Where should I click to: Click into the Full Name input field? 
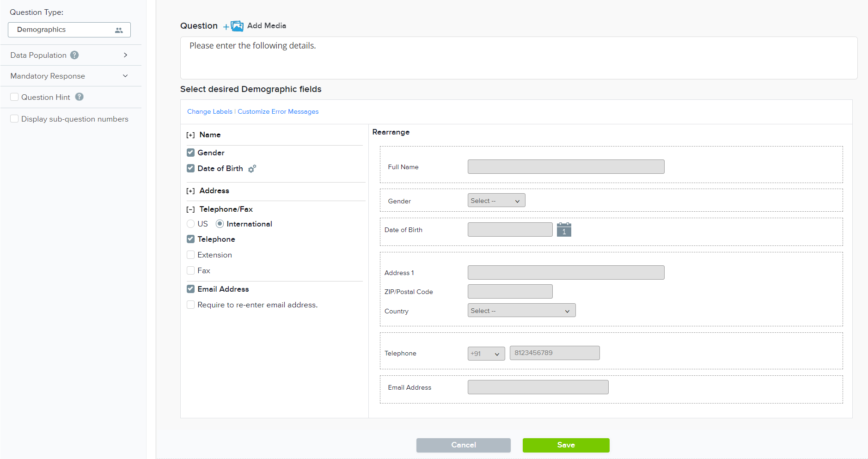(x=566, y=167)
